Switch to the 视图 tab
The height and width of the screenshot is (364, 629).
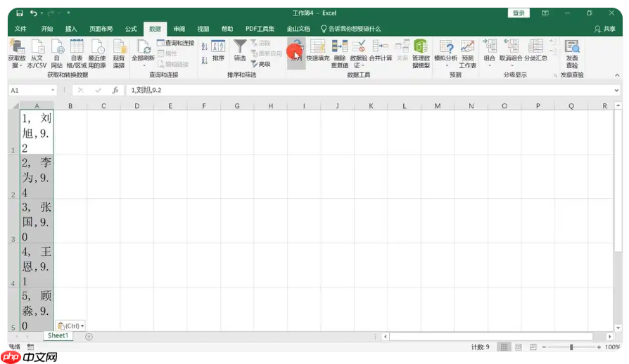[x=203, y=29]
